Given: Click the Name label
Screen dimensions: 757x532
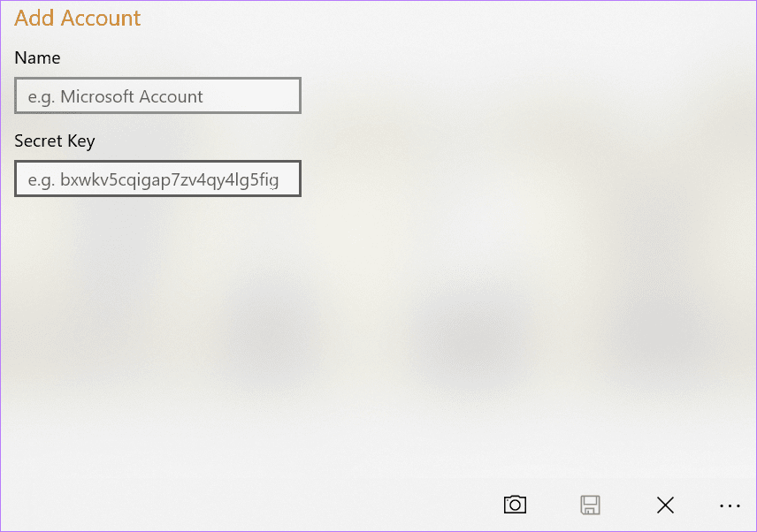Looking at the screenshot, I should (x=38, y=57).
